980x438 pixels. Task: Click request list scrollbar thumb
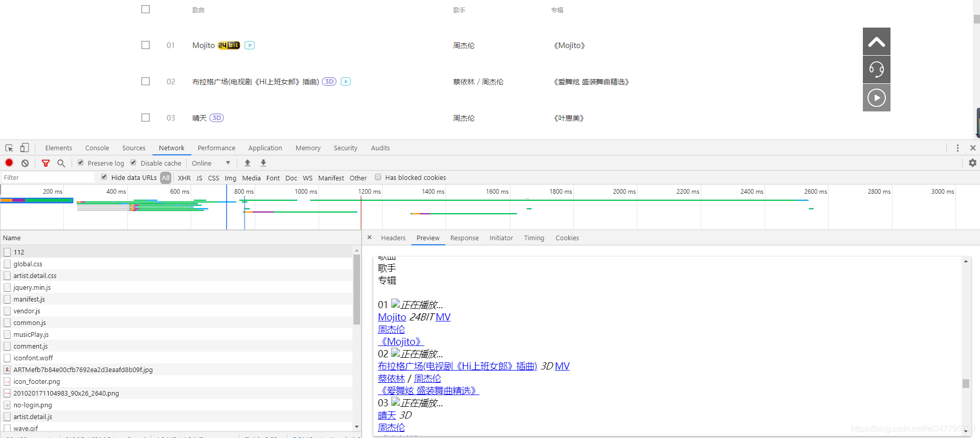357,290
